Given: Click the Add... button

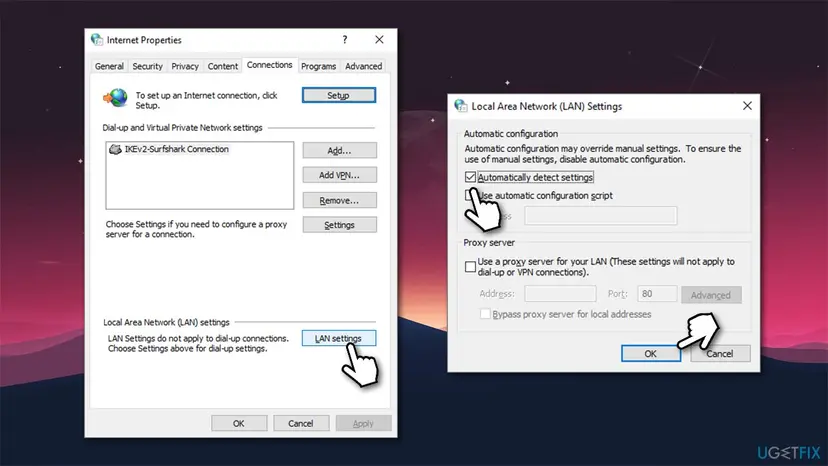Looking at the screenshot, I should [x=340, y=151].
